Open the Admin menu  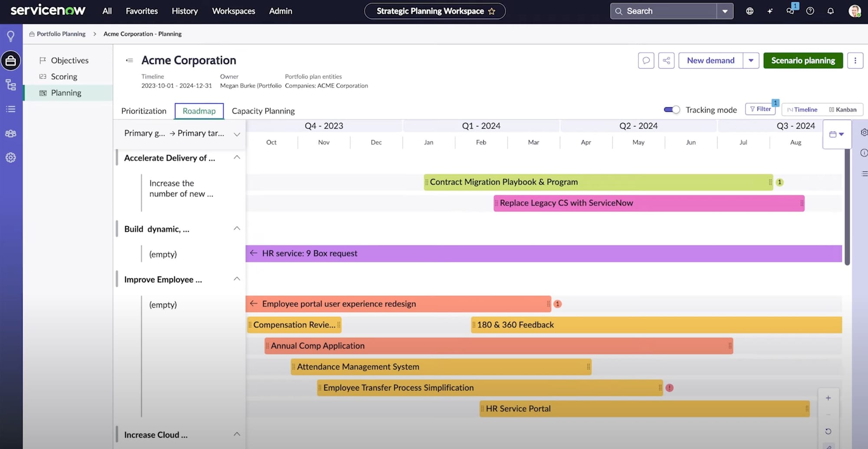click(x=280, y=11)
